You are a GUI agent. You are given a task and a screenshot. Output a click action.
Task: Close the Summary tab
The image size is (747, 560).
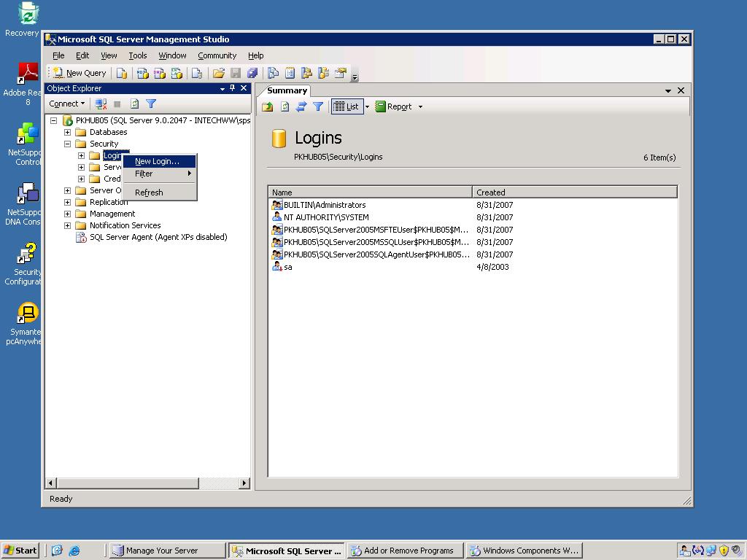pyautogui.click(x=681, y=90)
